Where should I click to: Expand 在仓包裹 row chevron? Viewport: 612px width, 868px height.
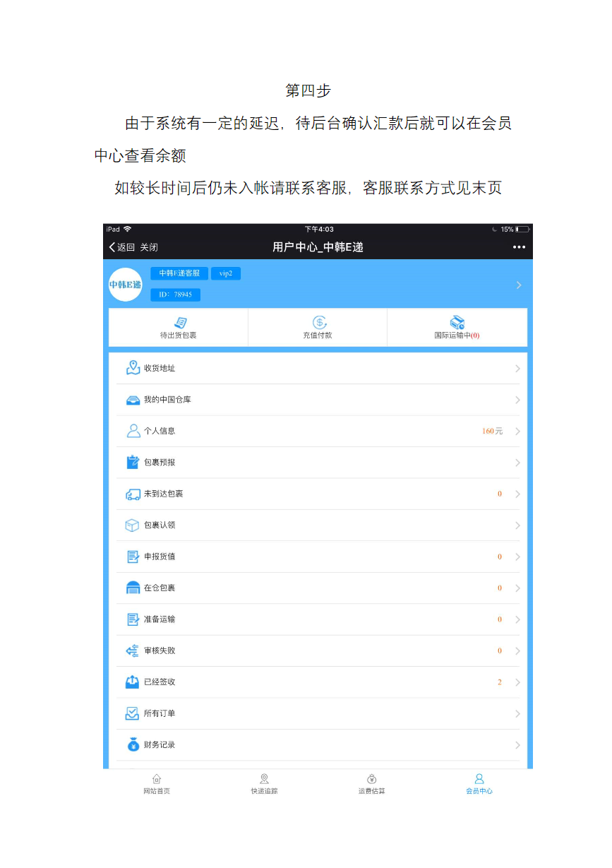(x=517, y=588)
